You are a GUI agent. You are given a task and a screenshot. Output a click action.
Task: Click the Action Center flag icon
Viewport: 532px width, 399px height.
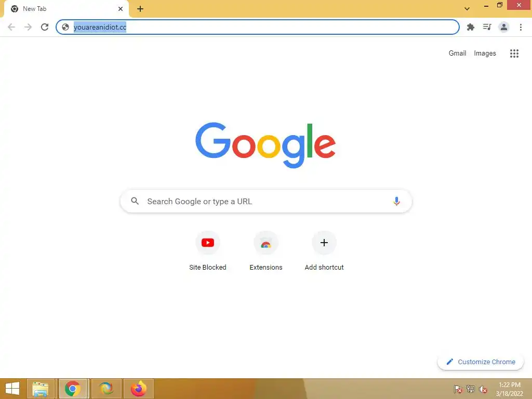tap(458, 389)
